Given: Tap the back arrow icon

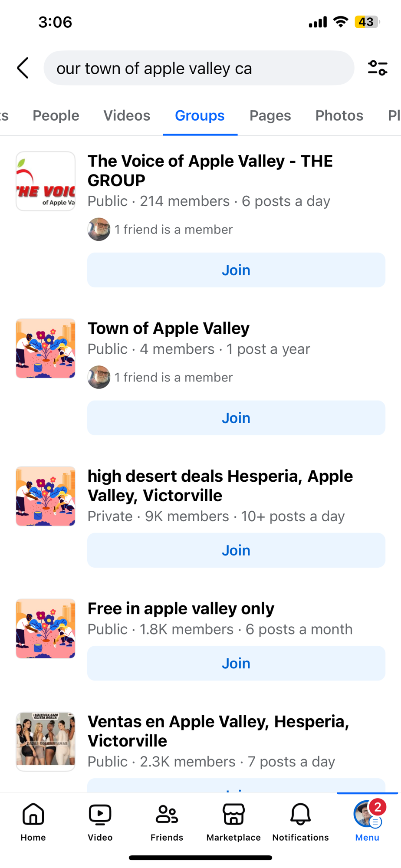Looking at the screenshot, I should click(x=23, y=68).
